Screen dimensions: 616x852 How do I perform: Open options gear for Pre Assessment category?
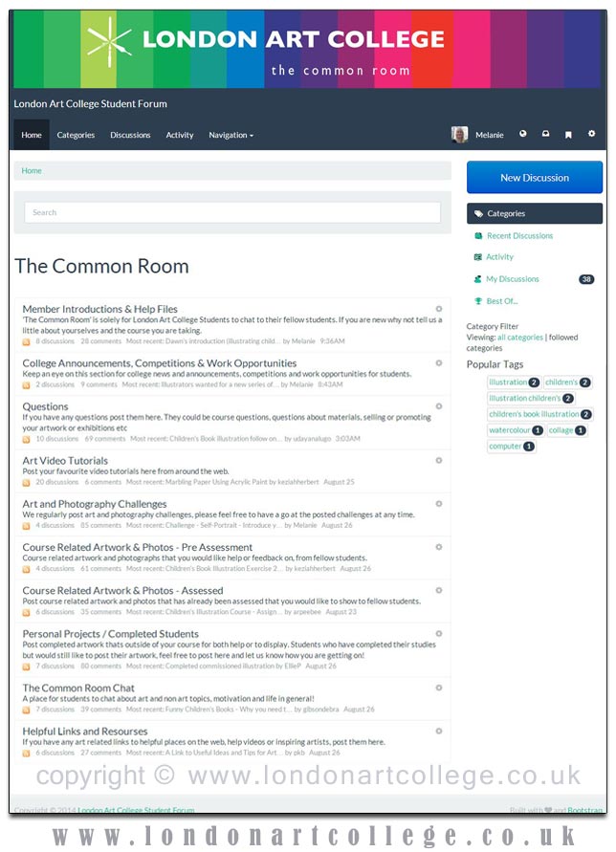coord(439,547)
